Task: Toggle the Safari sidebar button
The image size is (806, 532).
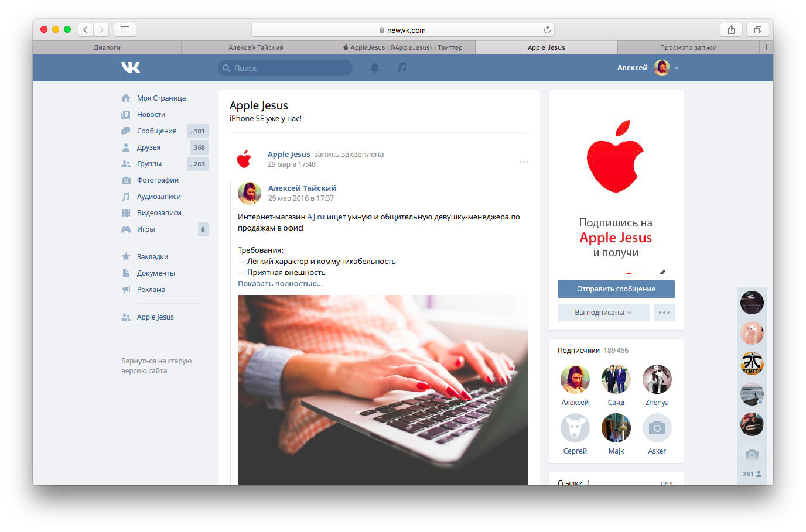Action: [125, 29]
